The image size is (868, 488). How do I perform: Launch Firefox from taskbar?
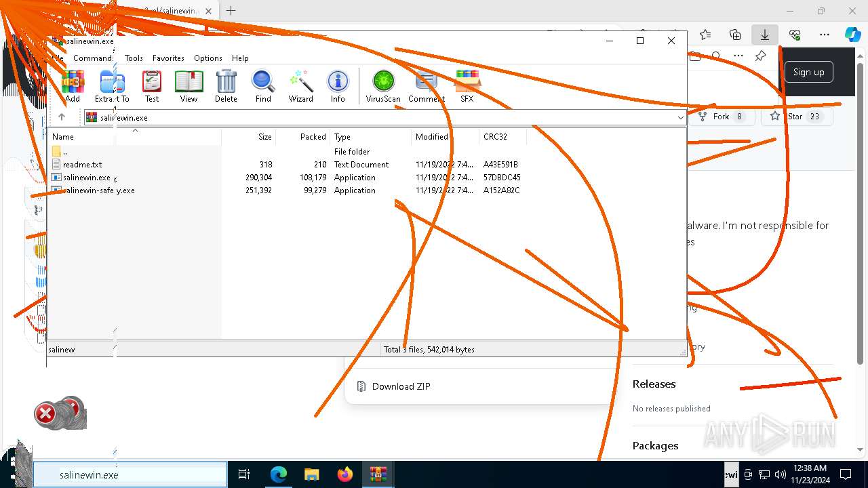[345, 474]
